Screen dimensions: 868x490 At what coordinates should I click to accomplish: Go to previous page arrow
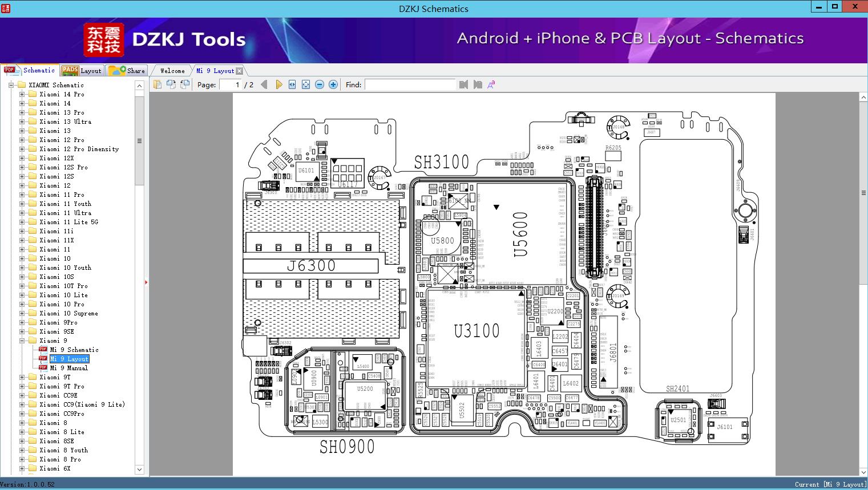tap(264, 84)
